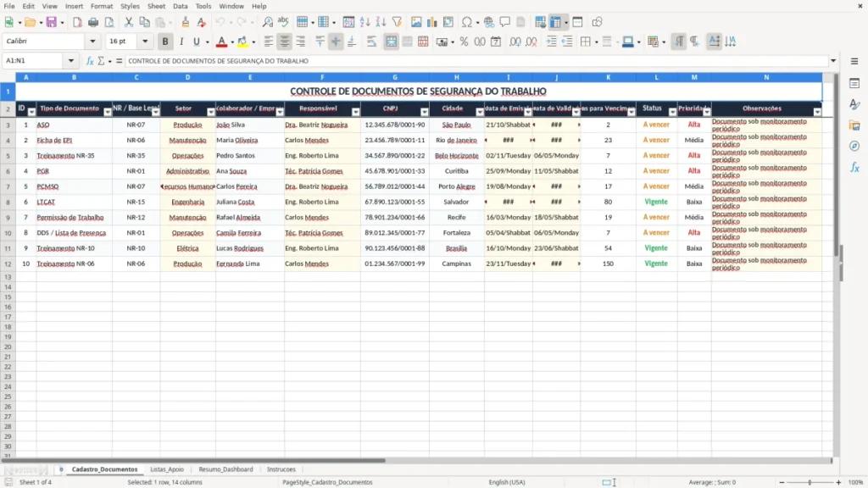Image resolution: width=868 pixels, height=488 pixels.
Task: Open sidebar Properties panel icon
Action: [x=854, y=84]
